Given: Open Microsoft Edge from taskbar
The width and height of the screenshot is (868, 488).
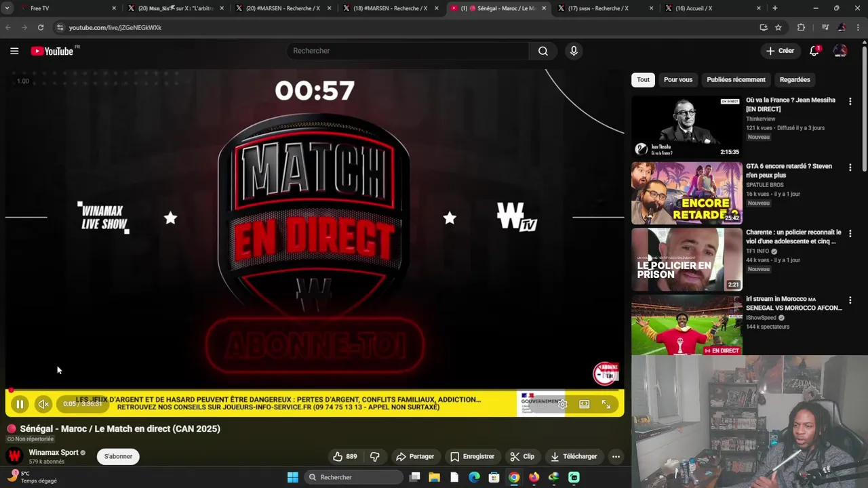Looking at the screenshot, I should 474,477.
